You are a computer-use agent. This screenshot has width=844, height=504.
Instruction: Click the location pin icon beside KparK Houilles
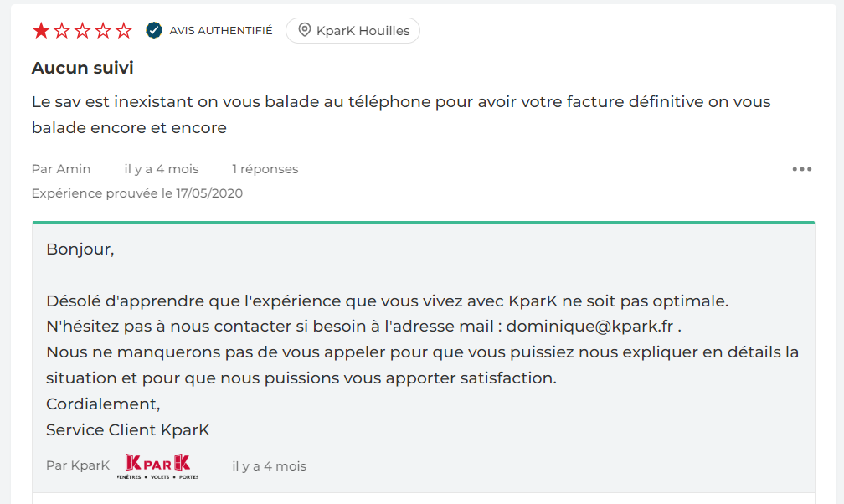click(303, 30)
